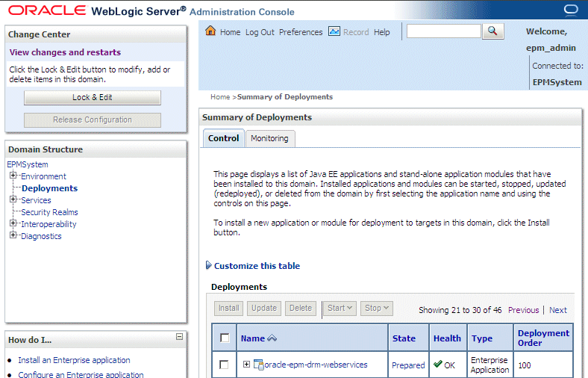
Task: Open the Start dropdown button
Action: coord(340,309)
